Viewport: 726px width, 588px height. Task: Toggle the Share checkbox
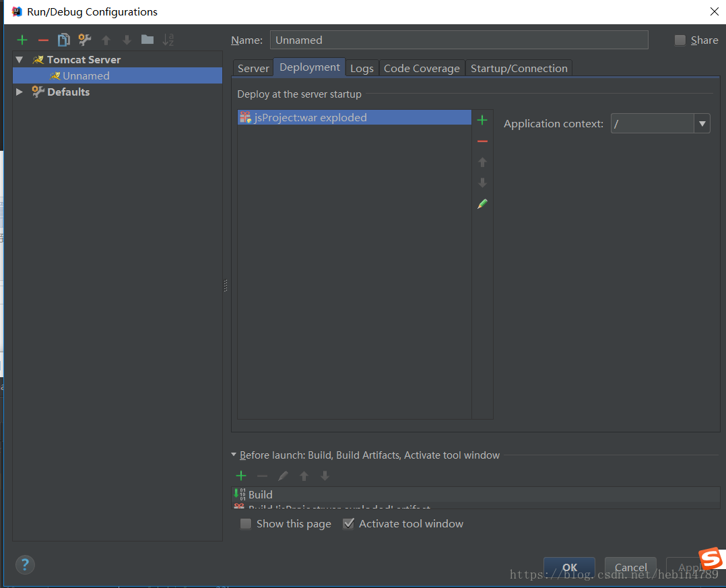pos(680,40)
